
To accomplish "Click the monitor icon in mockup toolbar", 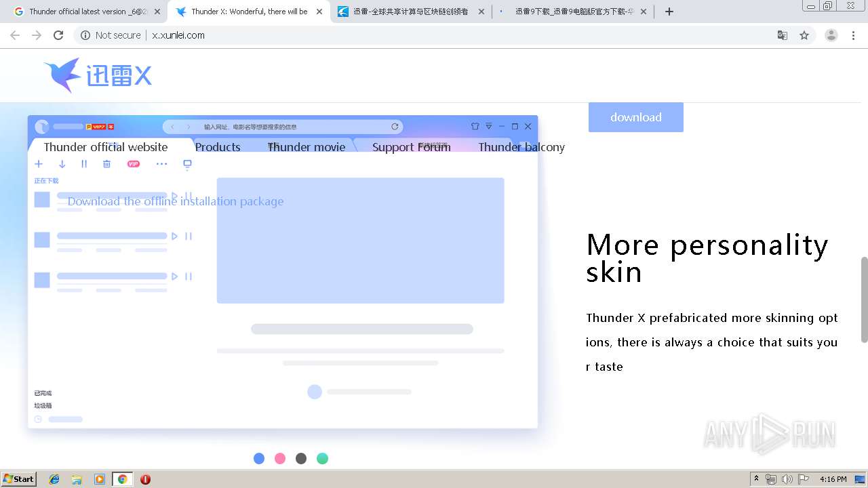I will [x=188, y=164].
